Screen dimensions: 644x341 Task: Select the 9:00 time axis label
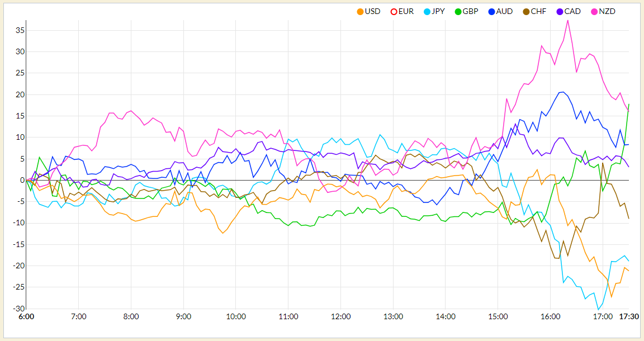tap(183, 316)
